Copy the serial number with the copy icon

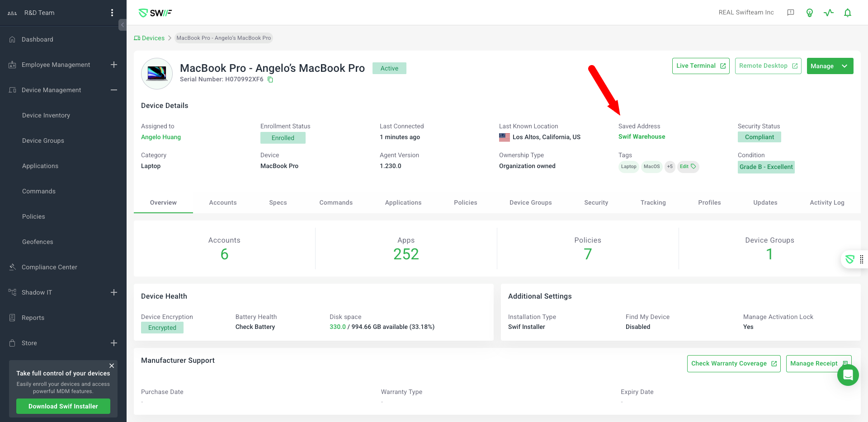[x=270, y=80]
